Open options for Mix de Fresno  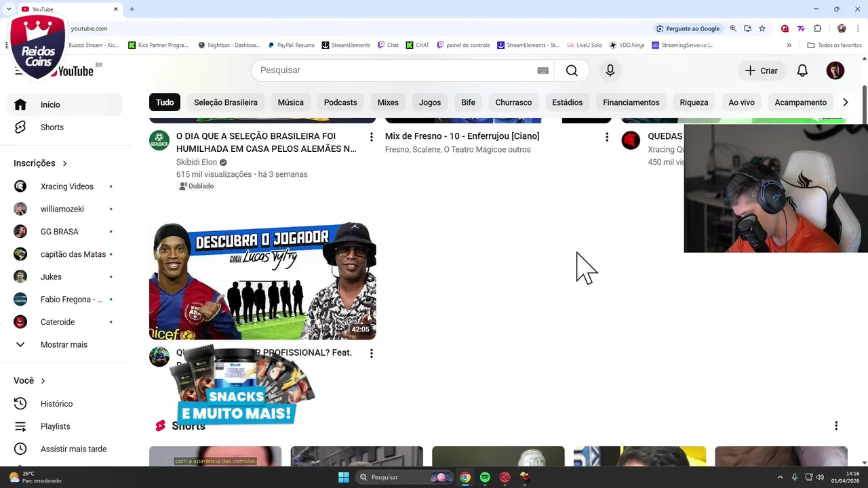coord(607,137)
